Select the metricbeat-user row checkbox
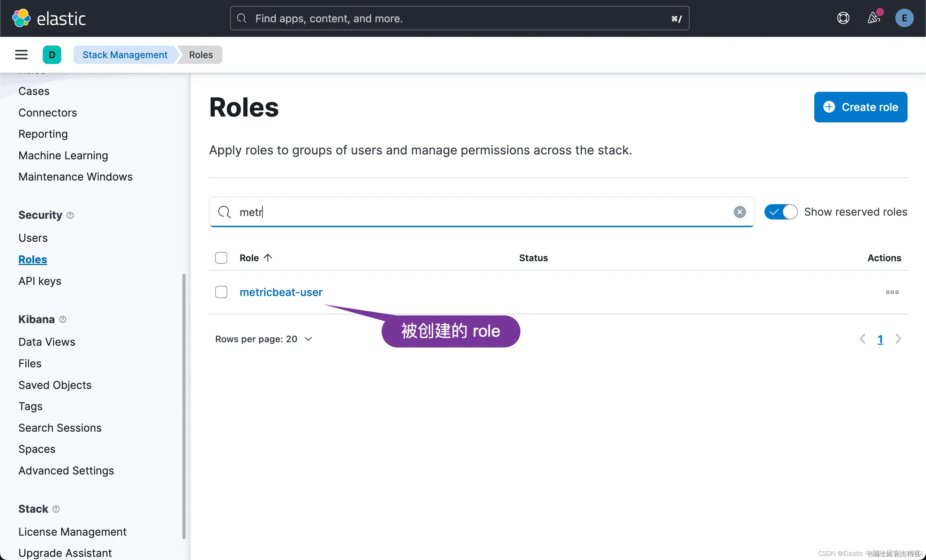The height and width of the screenshot is (560, 926). tap(221, 292)
